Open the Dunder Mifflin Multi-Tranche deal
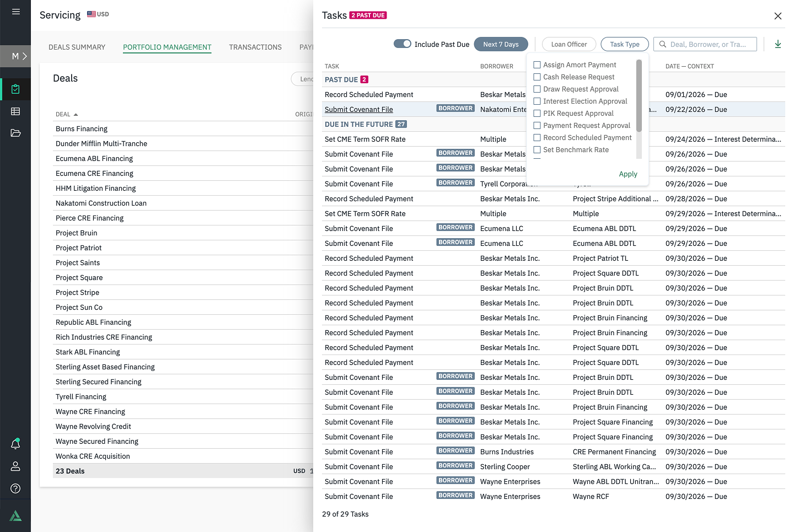This screenshot has width=794, height=532. 101,144
